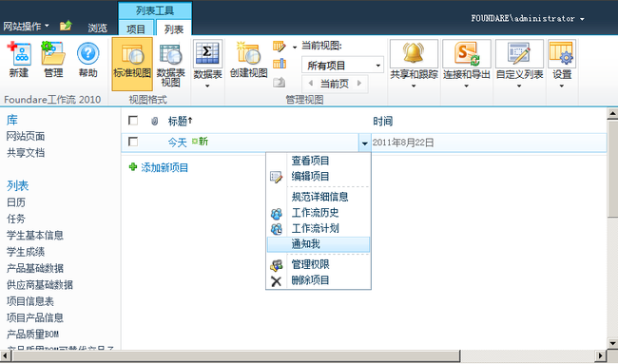The width and height of the screenshot is (618, 364).
Task: Open the 产品质量BOM list link
Action: (32, 334)
